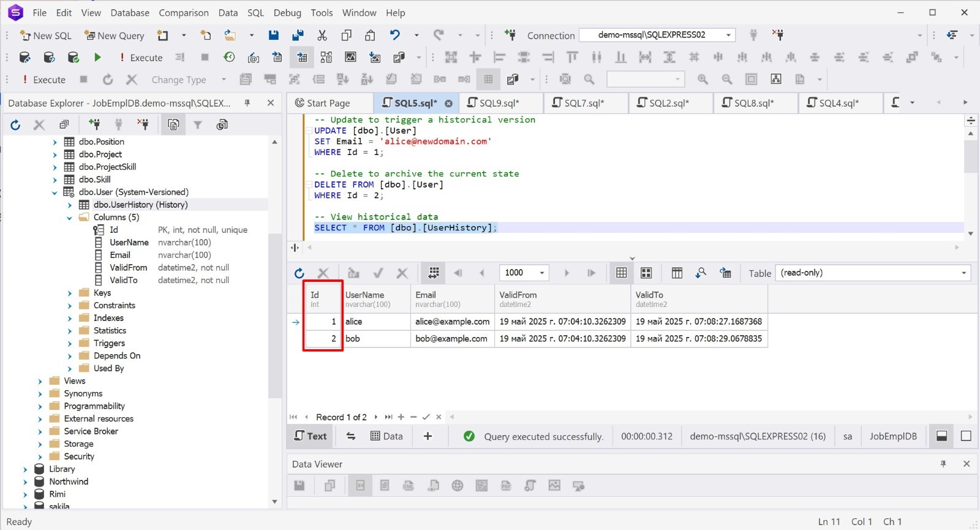Select the ValidFrom column in tree
Image resolution: width=980 pixels, height=530 pixels.
(129, 268)
